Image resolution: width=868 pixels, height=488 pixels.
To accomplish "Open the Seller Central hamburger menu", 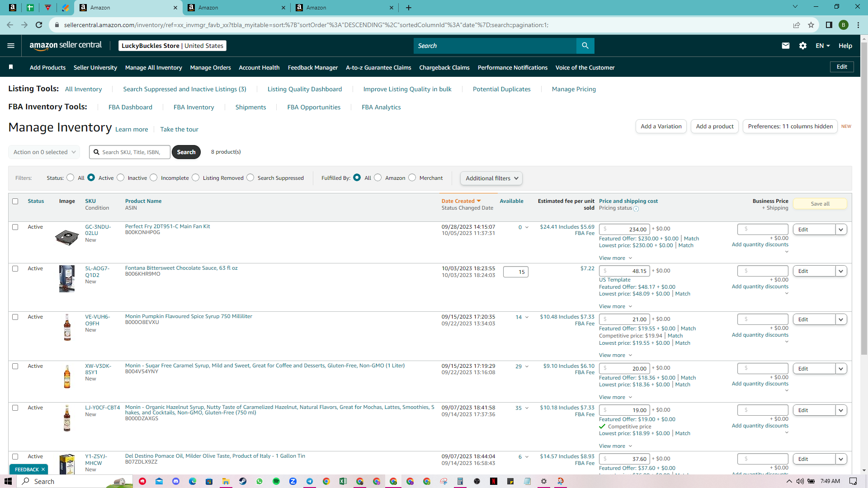I will [11, 46].
